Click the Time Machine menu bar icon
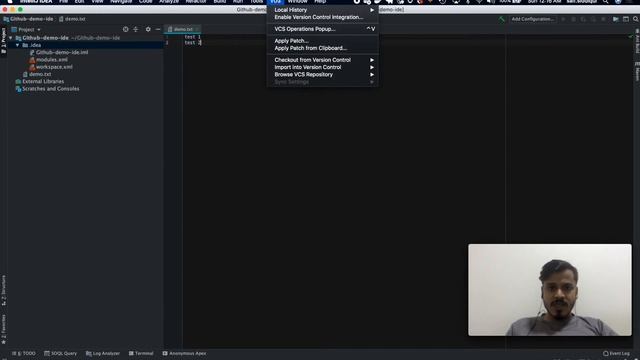Viewport: 640px width, 360px height. point(442,2)
